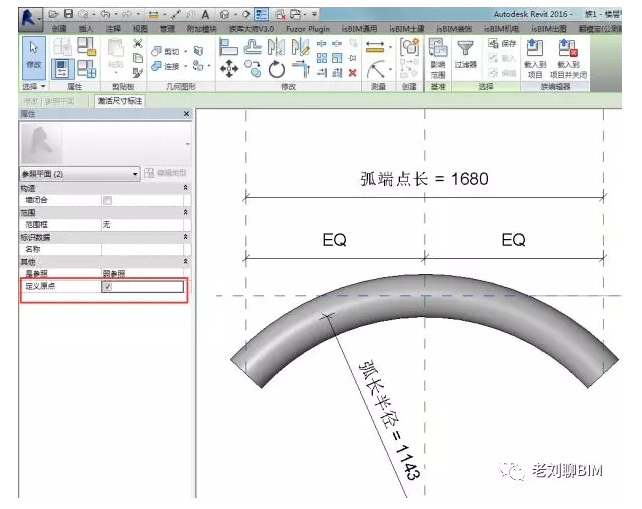The height and width of the screenshot is (509, 642).
Task: Open the Insert ribbon tab
Action: click(x=86, y=28)
